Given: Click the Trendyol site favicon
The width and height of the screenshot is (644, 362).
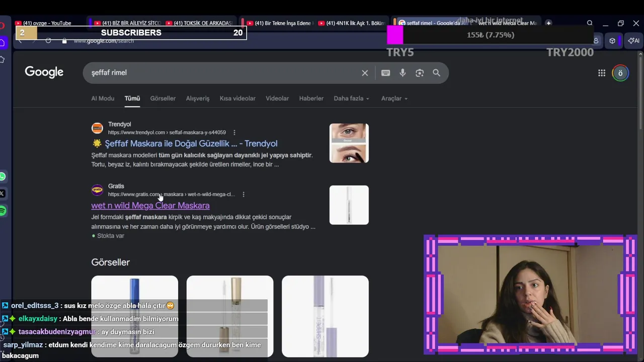Looking at the screenshot, I should point(97,128).
